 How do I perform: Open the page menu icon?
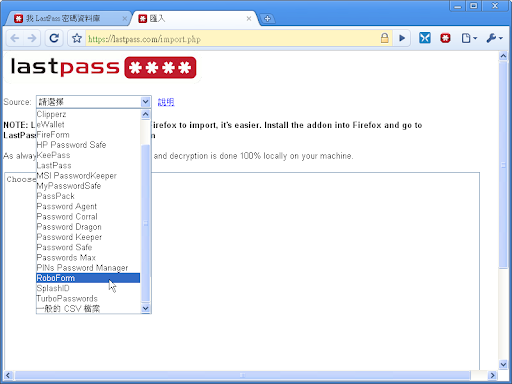click(x=469, y=38)
